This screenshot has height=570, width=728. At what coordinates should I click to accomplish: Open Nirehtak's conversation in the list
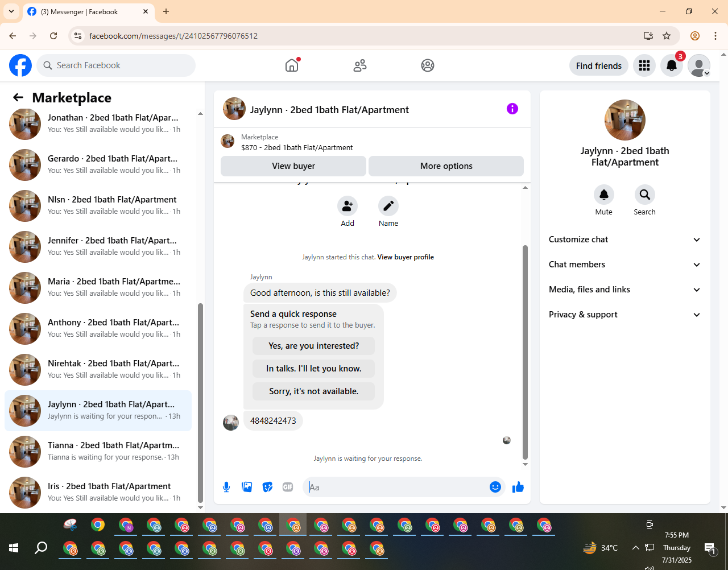(98, 369)
